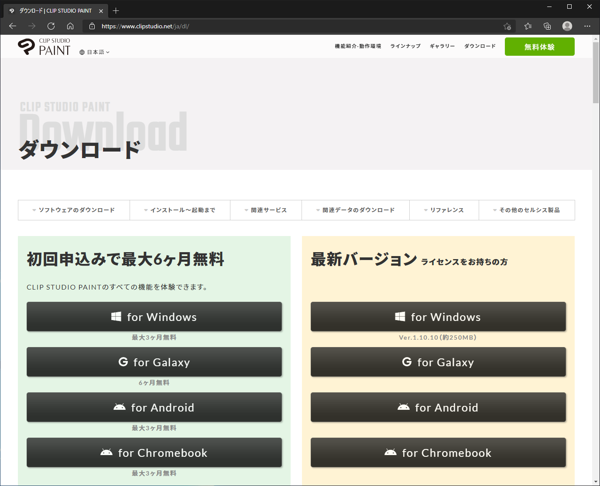Reload the page with refresh icon
The image size is (600, 486).
51,26
